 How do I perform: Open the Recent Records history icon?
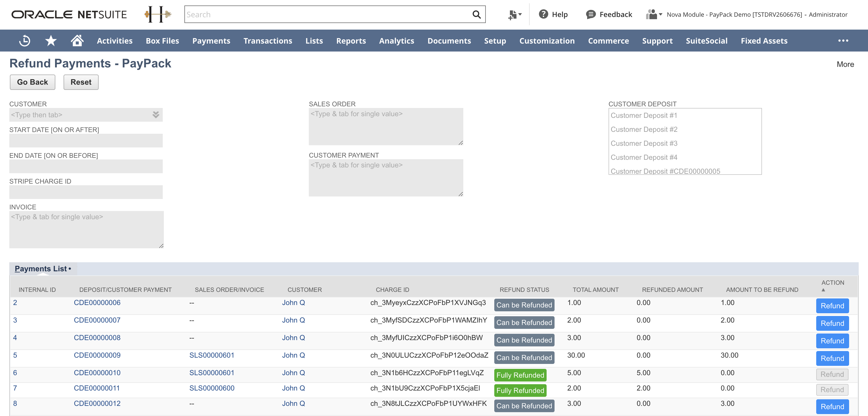25,41
